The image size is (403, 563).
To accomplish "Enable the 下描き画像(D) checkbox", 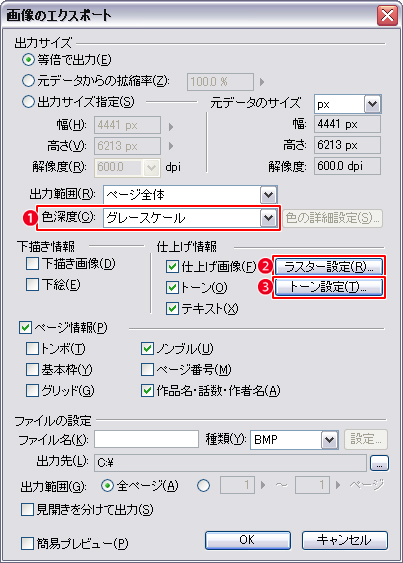I will pyautogui.click(x=33, y=264).
